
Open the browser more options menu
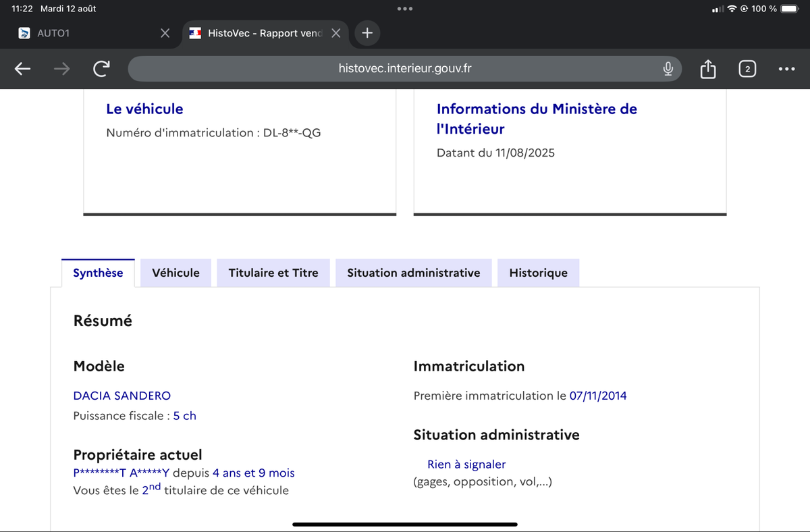click(x=786, y=69)
